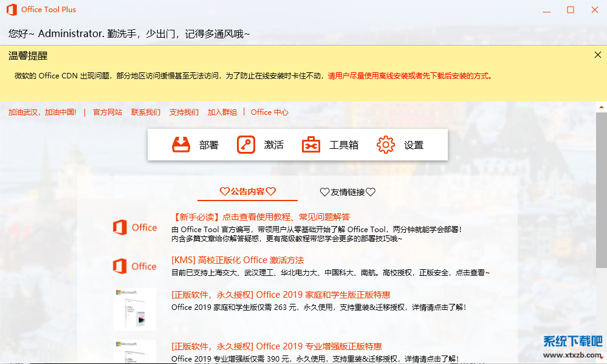607x364 pixels.
Task: Click text Office 2019 家庭和学生版仅需 263 元
Action: coord(318,307)
